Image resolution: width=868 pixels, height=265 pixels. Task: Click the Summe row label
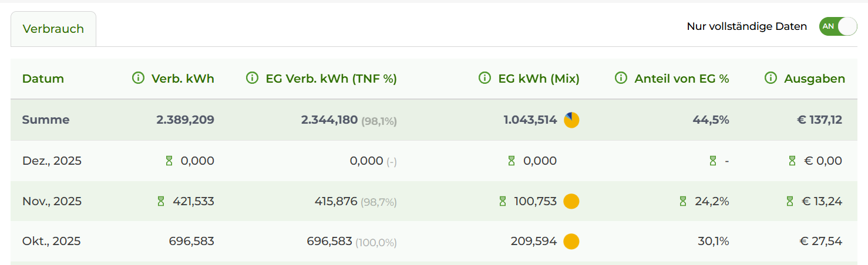[46, 120]
